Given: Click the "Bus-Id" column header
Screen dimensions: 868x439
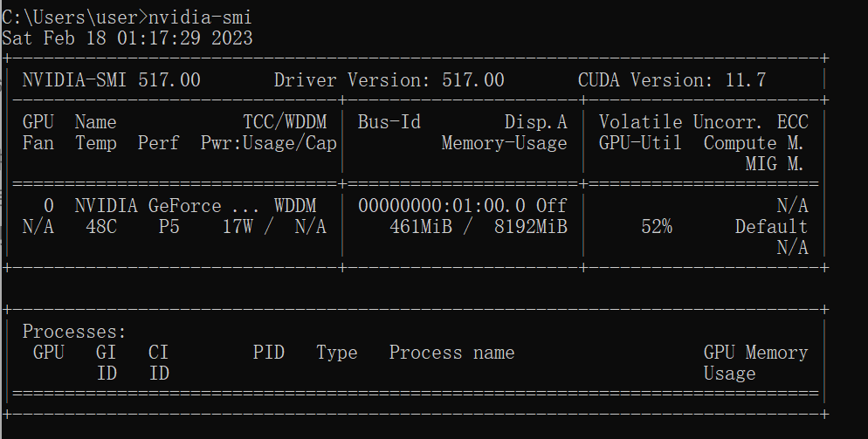Looking at the screenshot, I should (x=389, y=122).
